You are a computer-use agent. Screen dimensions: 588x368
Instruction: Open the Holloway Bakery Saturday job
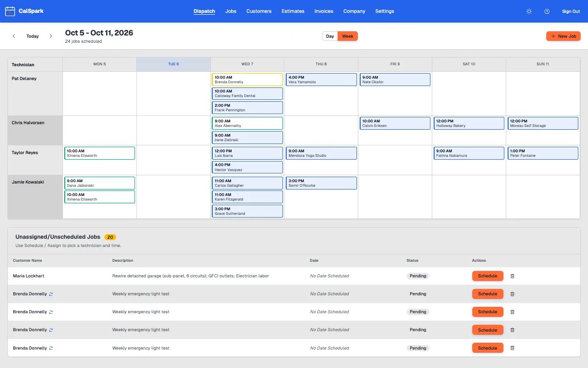click(469, 123)
